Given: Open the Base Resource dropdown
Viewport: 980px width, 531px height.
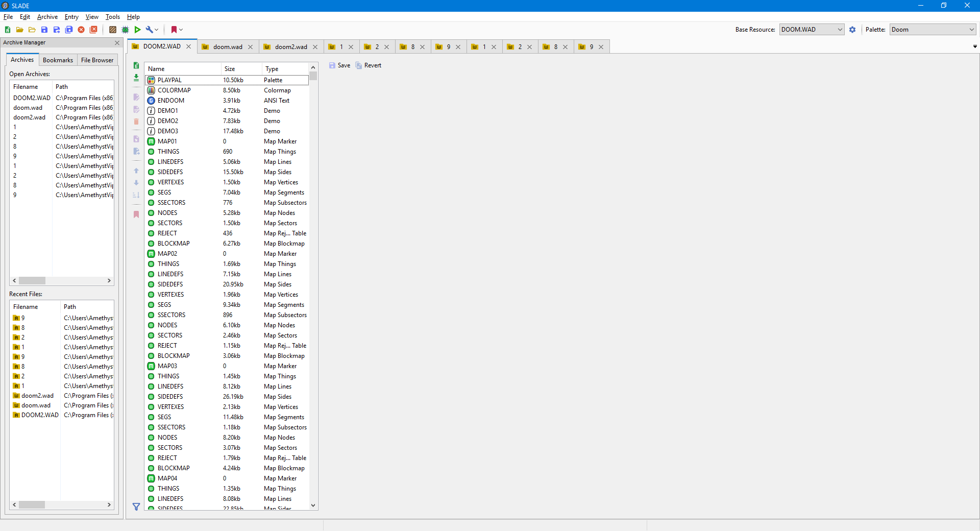Looking at the screenshot, I should click(x=812, y=30).
